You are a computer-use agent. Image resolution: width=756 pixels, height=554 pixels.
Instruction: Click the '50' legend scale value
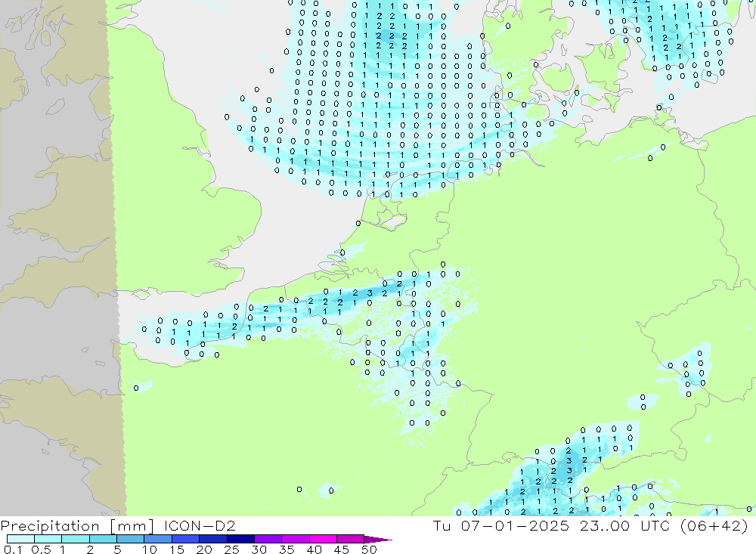(x=369, y=549)
